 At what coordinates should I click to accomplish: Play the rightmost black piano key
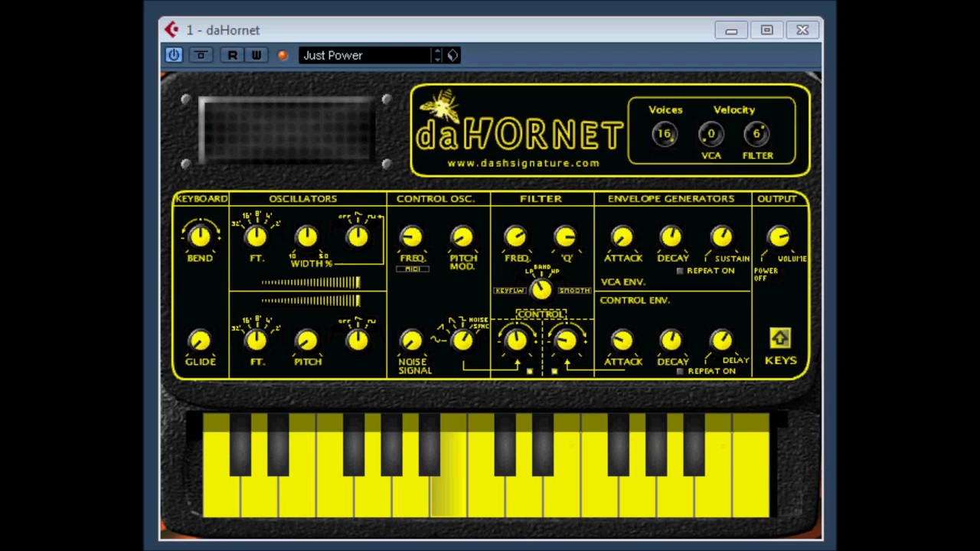pos(694,444)
